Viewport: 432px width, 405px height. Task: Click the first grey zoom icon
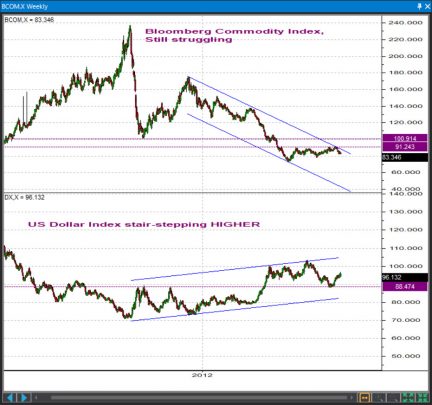pyautogui.click(x=378, y=398)
